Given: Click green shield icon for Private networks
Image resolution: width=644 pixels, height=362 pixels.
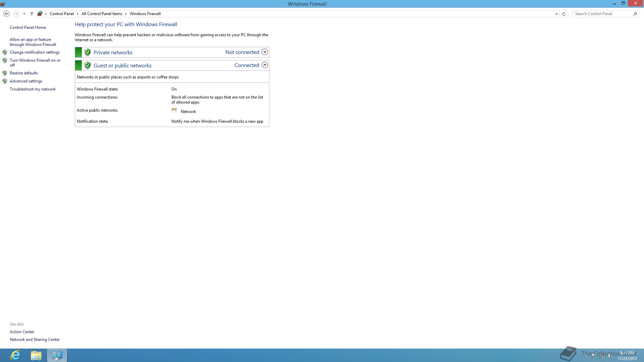Looking at the screenshot, I should (x=88, y=52).
